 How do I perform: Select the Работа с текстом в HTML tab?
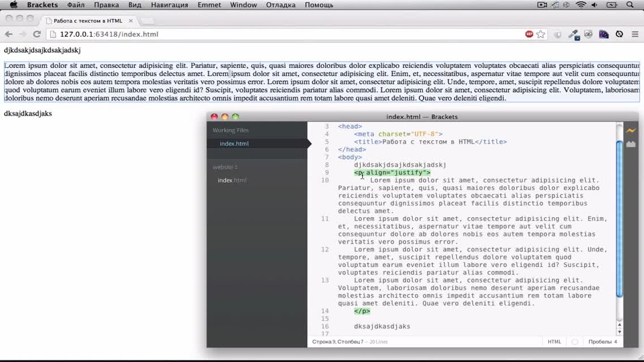[x=88, y=20]
